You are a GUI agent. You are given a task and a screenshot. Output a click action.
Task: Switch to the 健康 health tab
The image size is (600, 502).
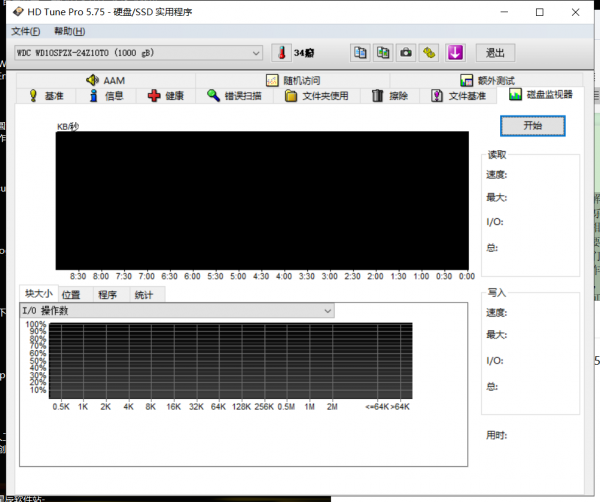tap(166, 96)
